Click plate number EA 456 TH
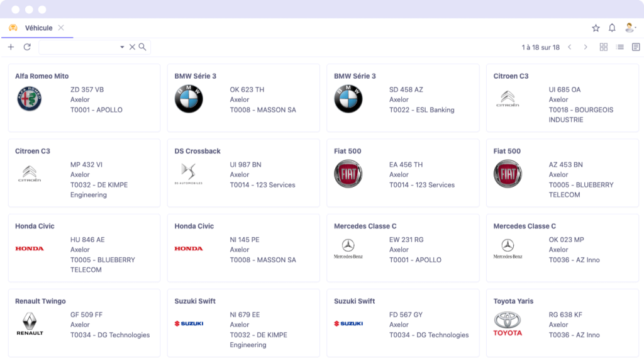 (406, 165)
